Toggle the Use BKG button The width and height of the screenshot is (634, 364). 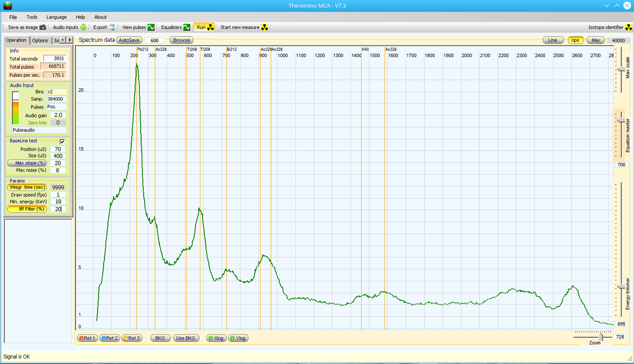click(187, 338)
